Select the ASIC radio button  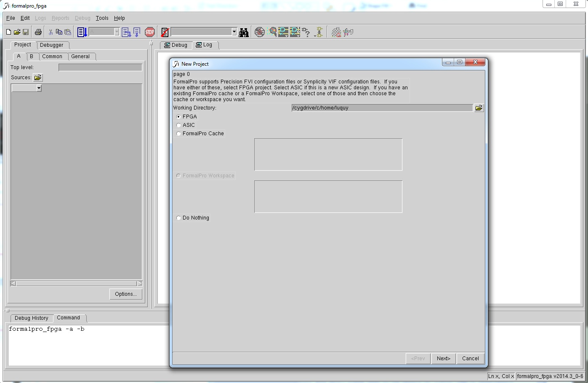178,125
